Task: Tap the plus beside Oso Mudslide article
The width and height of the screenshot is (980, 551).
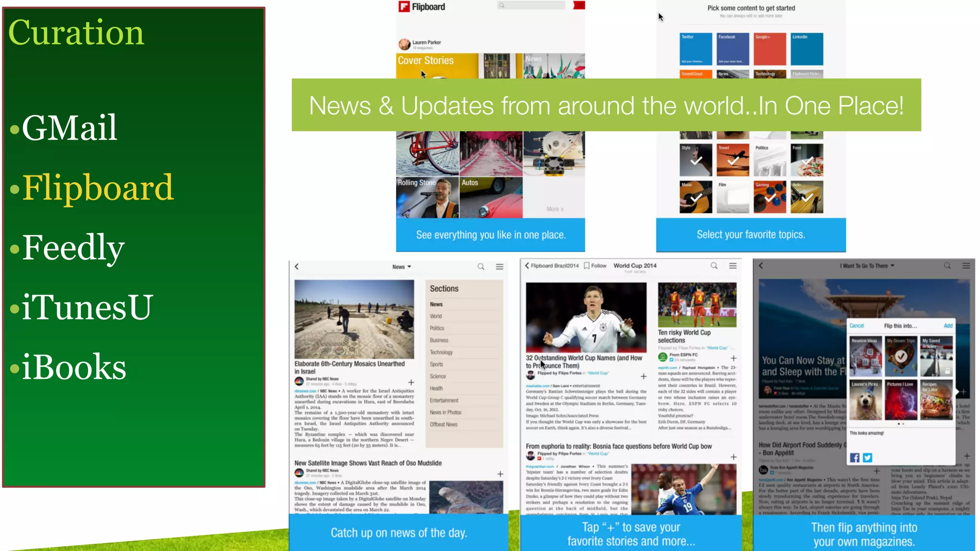Action: click(x=500, y=474)
